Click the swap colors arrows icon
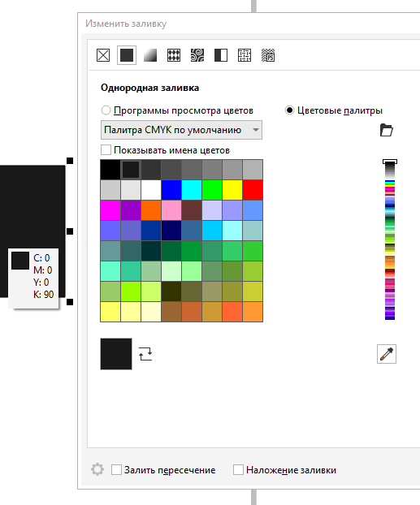Image resolution: width=420 pixels, height=505 pixels. click(145, 354)
